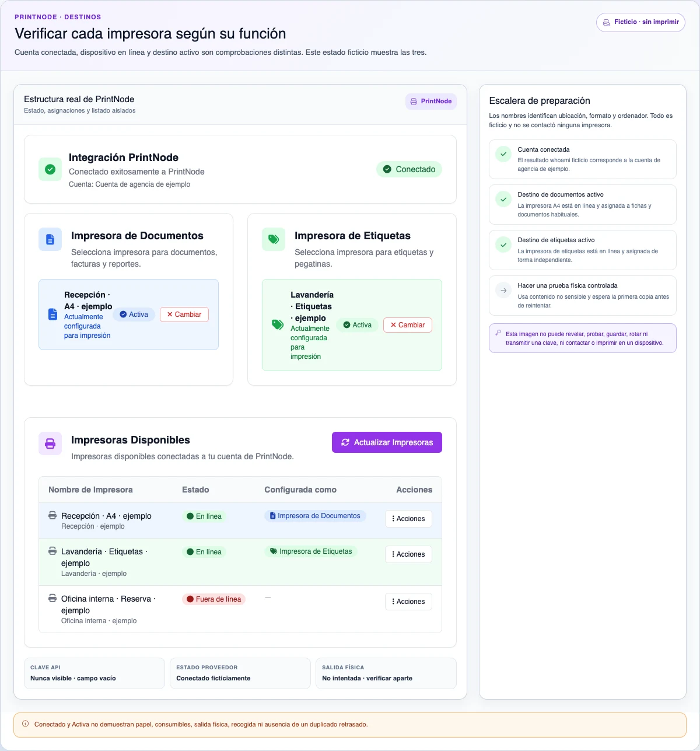Click the check icon for Destino de etiquetas activo
Image resolution: width=700 pixels, height=751 pixels.
click(503, 244)
